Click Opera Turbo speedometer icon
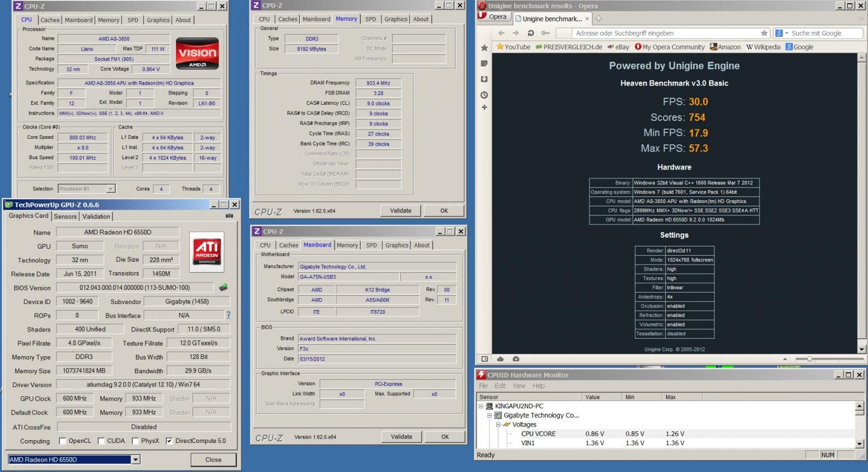 pos(516,359)
